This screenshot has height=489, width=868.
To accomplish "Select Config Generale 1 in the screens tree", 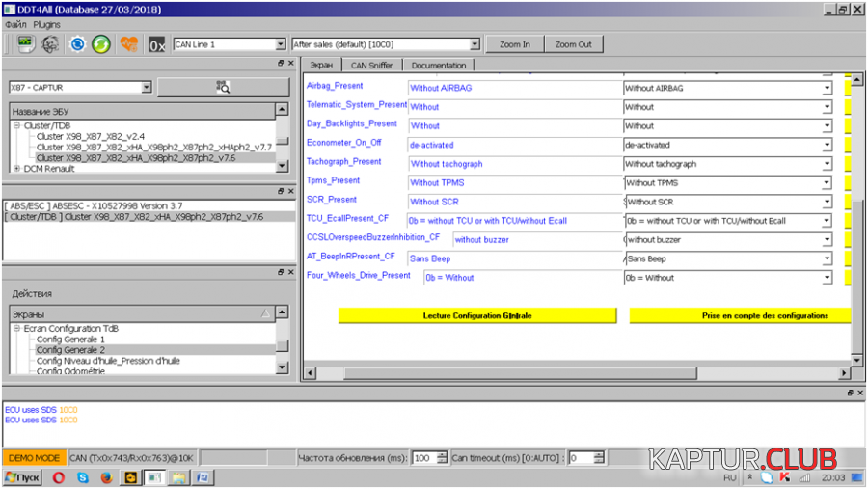I will (69, 340).
